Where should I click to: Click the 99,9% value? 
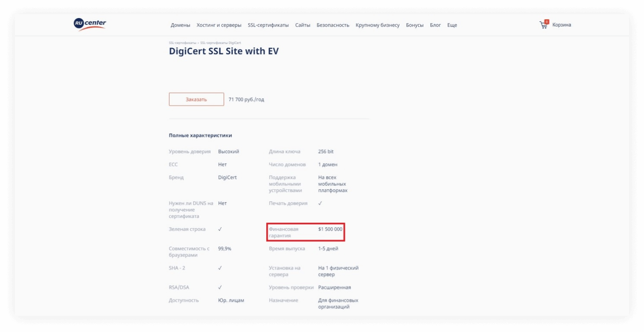click(225, 249)
